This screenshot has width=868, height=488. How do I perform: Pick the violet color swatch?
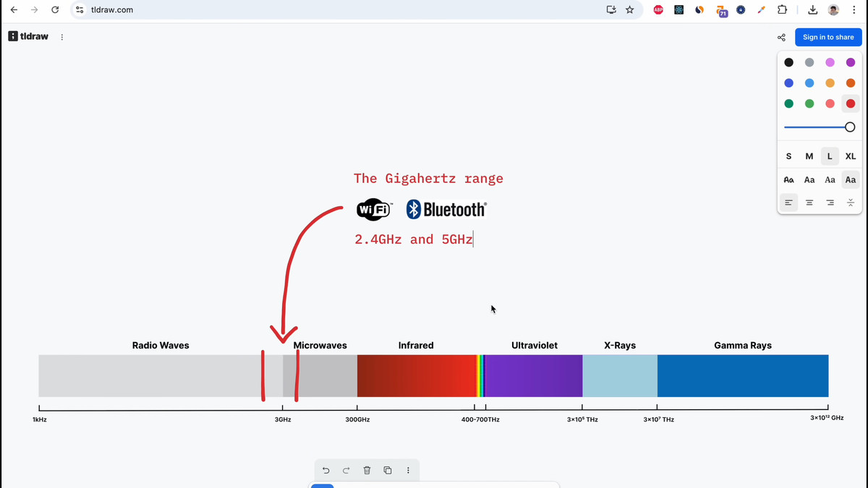coord(851,62)
